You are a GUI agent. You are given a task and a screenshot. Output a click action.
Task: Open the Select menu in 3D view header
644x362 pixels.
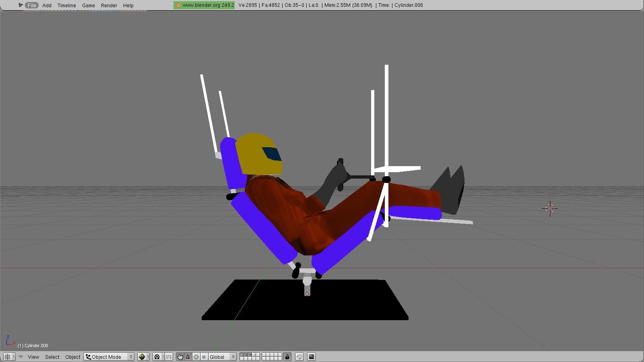[52, 357]
